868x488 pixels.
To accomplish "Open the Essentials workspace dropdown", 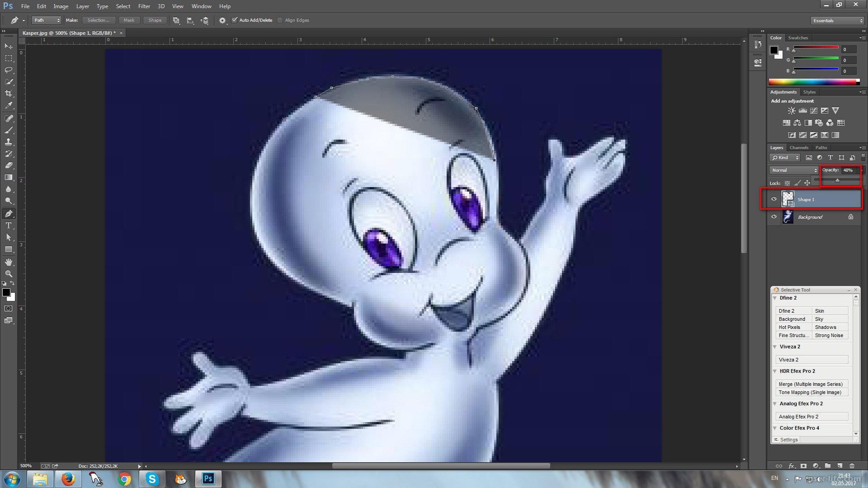I will [x=837, y=21].
